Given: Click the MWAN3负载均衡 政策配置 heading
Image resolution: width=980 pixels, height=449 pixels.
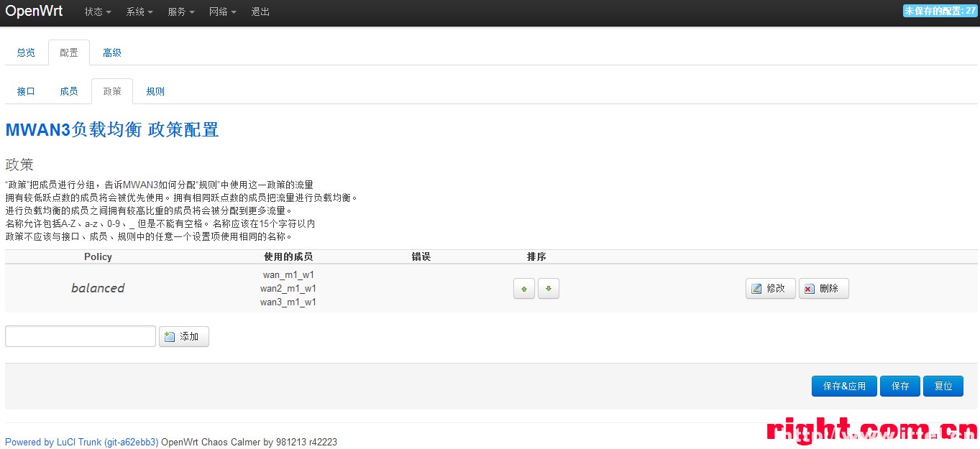Looking at the screenshot, I should tap(112, 130).
